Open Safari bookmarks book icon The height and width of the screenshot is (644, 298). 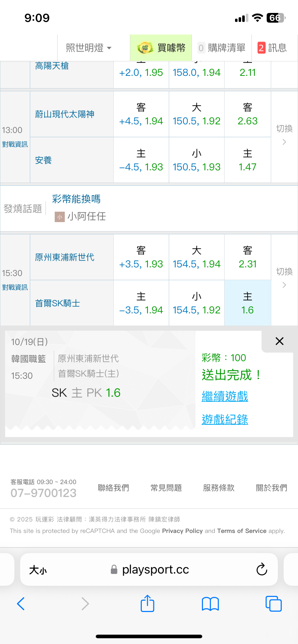(210, 604)
